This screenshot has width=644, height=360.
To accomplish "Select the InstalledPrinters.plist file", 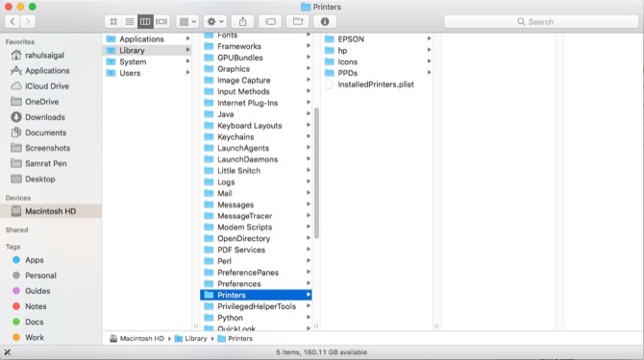I will [377, 84].
